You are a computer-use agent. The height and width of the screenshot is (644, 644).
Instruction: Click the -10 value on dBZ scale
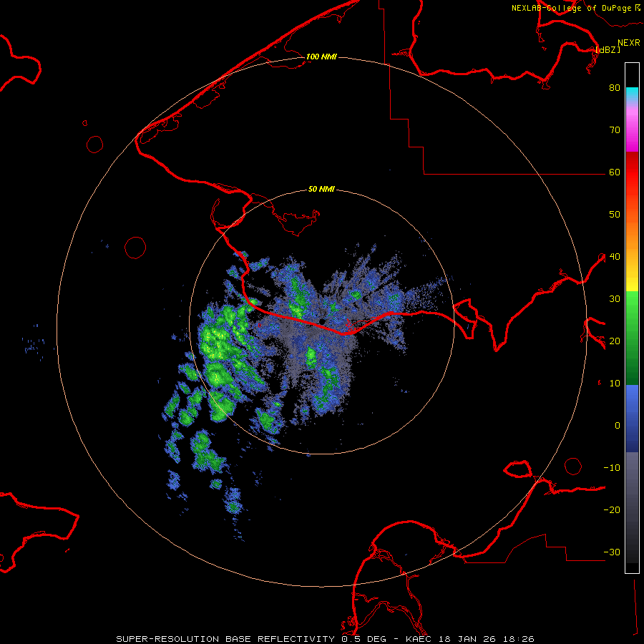tap(612, 468)
